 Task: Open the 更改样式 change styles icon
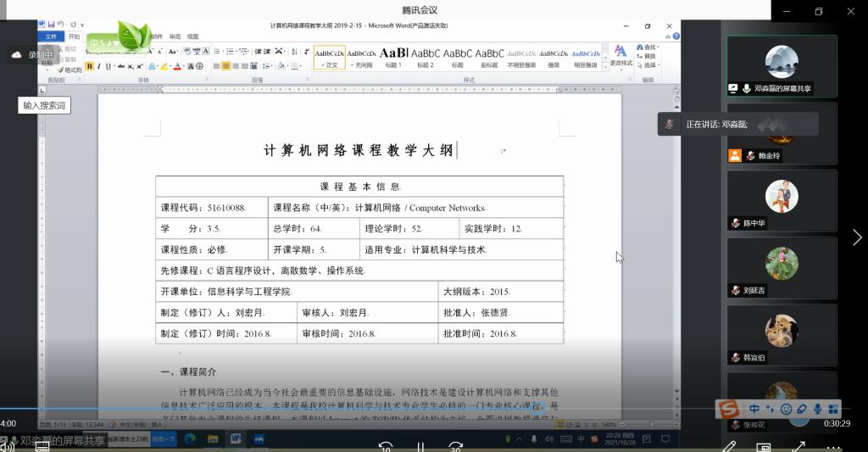[x=620, y=56]
